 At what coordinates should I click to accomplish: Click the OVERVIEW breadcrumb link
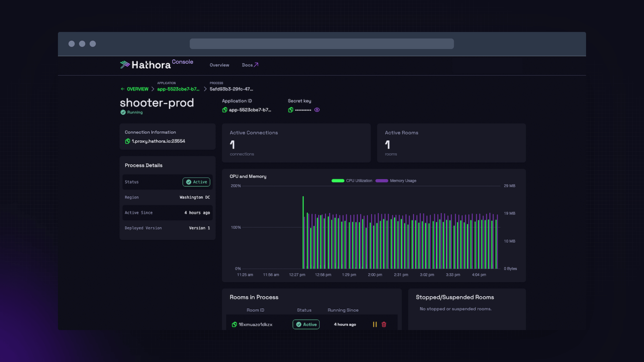[x=137, y=89]
